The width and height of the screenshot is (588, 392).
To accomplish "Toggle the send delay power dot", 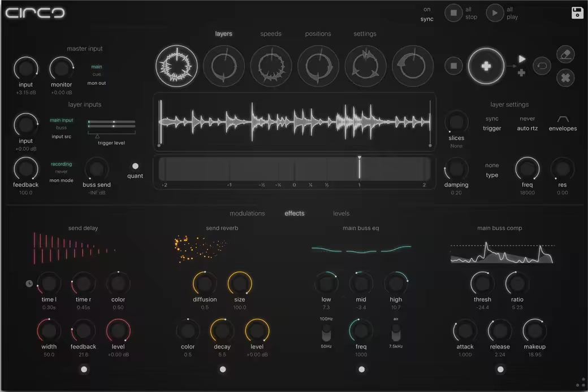I will pyautogui.click(x=84, y=369).
